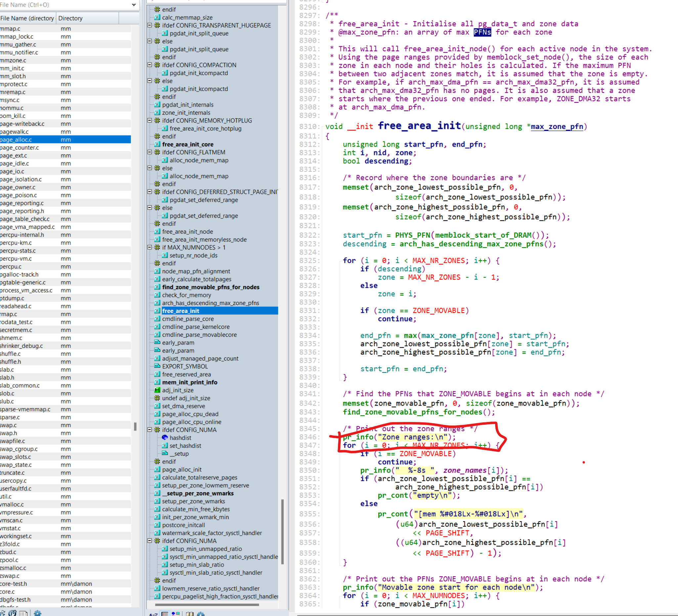The image size is (678, 616).
Task: Click the add project file icon
Action: tap(13, 613)
